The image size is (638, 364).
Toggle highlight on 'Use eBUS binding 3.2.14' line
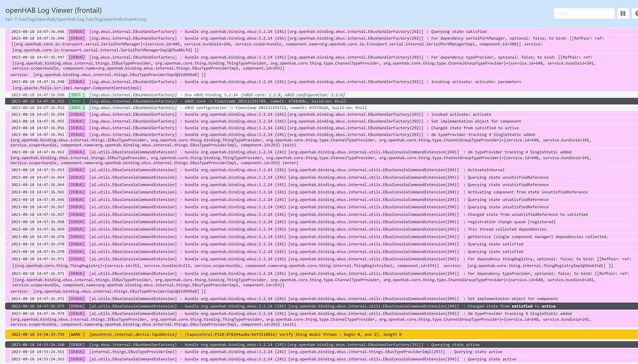pyautogui.click(x=249, y=93)
